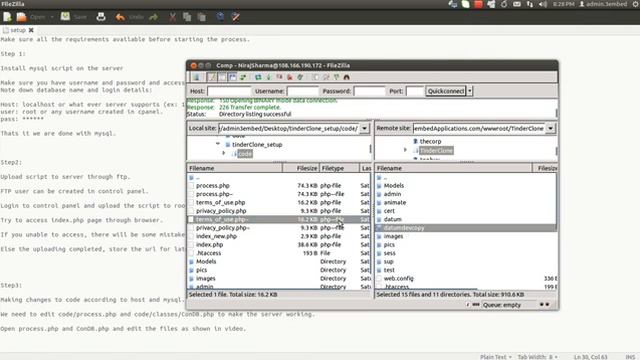640x360 pixels.
Task: Expand the code folder in local tree
Action: click(x=224, y=153)
